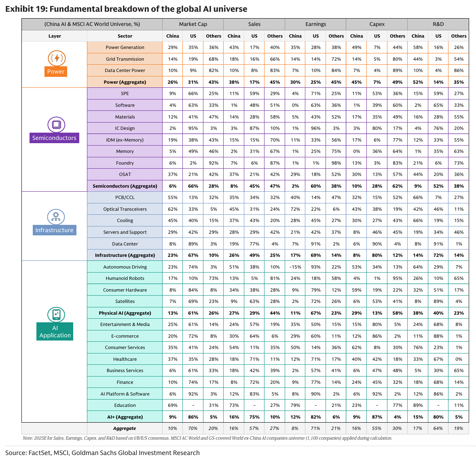476x457 pixels.
Task: Select the Infrastructure label badge
Action: [x=54, y=230]
